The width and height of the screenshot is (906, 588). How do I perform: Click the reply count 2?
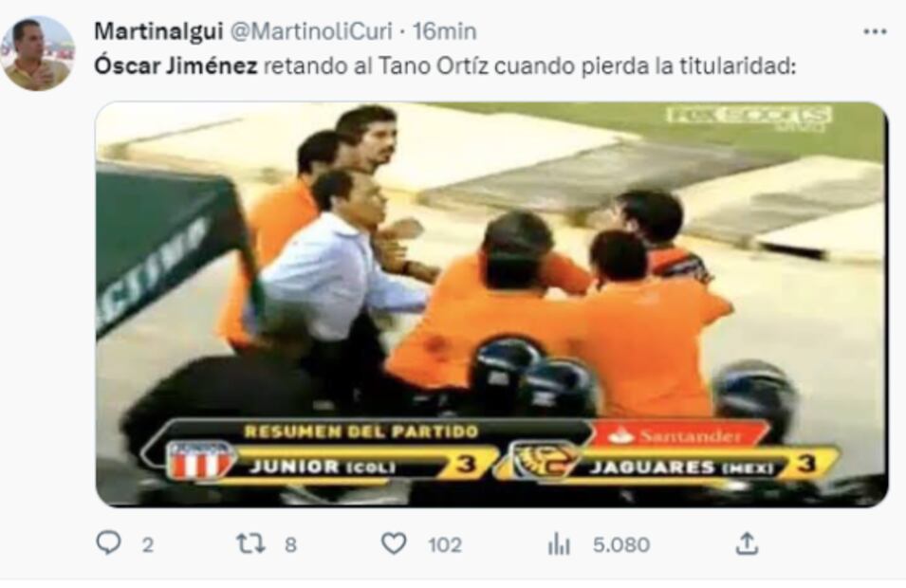click(148, 544)
